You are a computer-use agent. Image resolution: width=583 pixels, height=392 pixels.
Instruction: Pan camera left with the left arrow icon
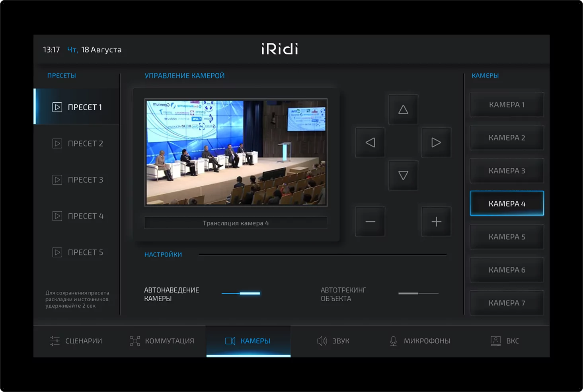point(370,142)
